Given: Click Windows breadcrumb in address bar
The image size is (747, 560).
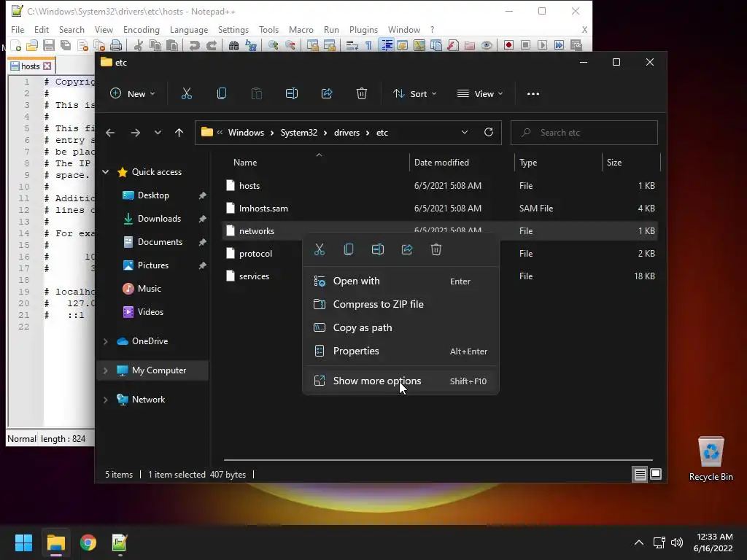Looking at the screenshot, I should (x=246, y=133).
